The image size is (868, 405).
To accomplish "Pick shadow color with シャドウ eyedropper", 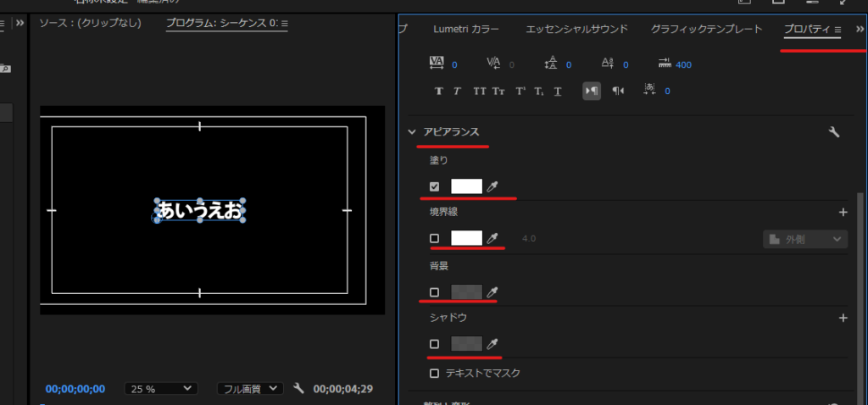I will pyautogui.click(x=492, y=344).
